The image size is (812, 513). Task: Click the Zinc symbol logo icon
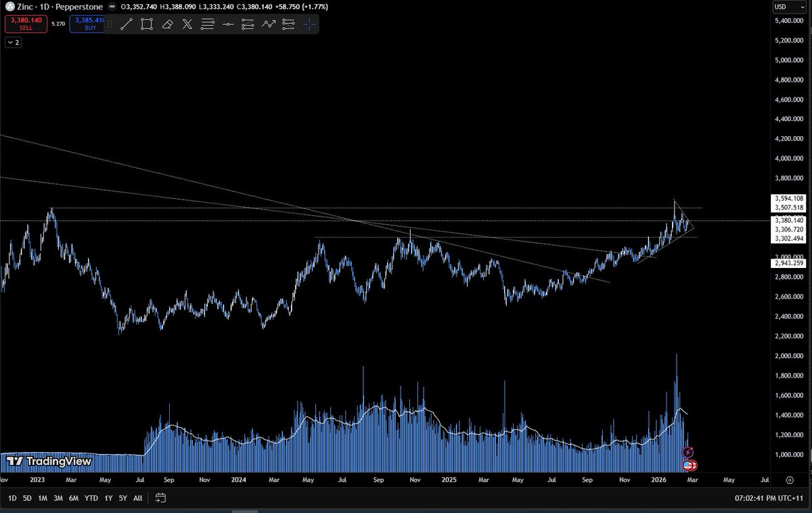[9, 7]
